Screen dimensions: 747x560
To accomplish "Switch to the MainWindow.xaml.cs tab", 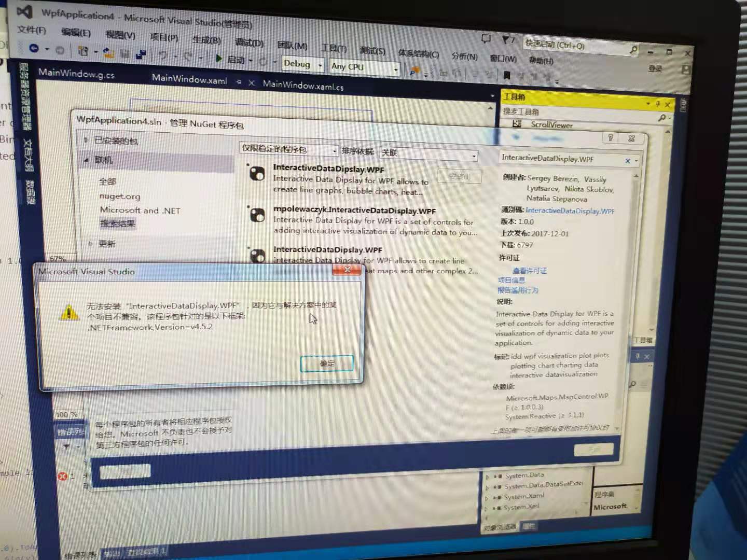I will pos(303,86).
